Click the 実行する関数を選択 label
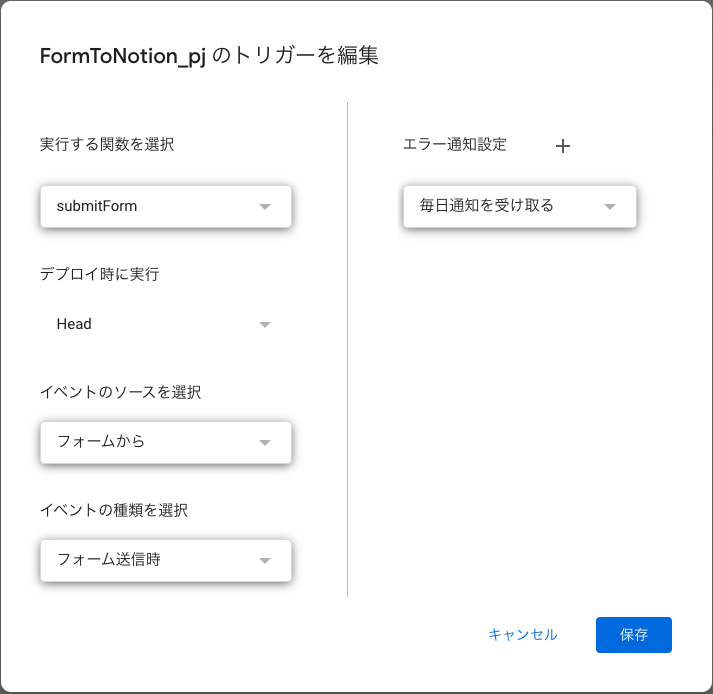The height and width of the screenshot is (694, 713). click(107, 144)
